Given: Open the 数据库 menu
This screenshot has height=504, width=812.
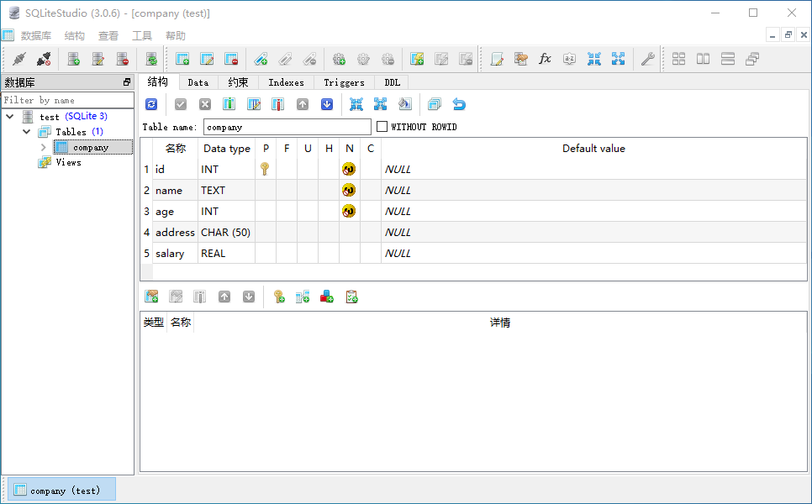Looking at the screenshot, I should [x=36, y=36].
